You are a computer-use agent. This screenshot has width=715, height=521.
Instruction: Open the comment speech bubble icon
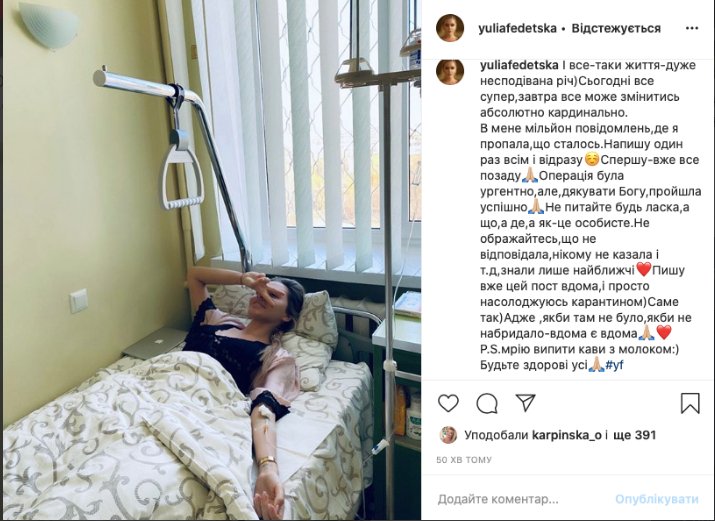(487, 403)
